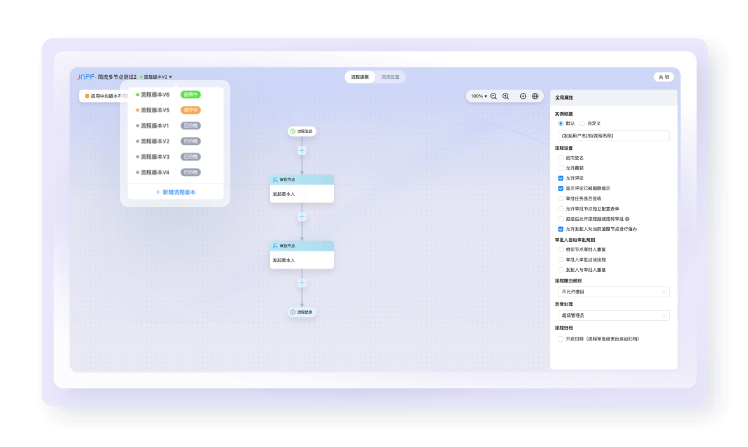Enable 相邻节点审批人重复 checkbox
Viewport: 748px width, 447px height.
[x=561, y=249]
